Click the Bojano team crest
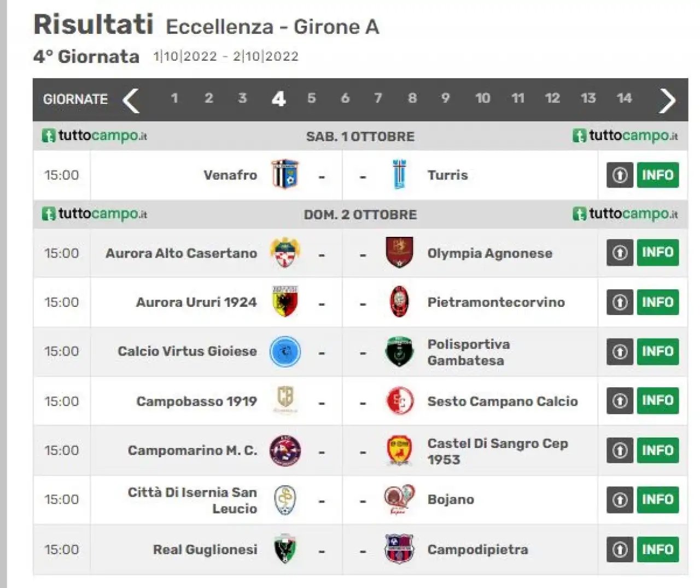Image resolution: width=700 pixels, height=588 pixels. click(x=399, y=499)
